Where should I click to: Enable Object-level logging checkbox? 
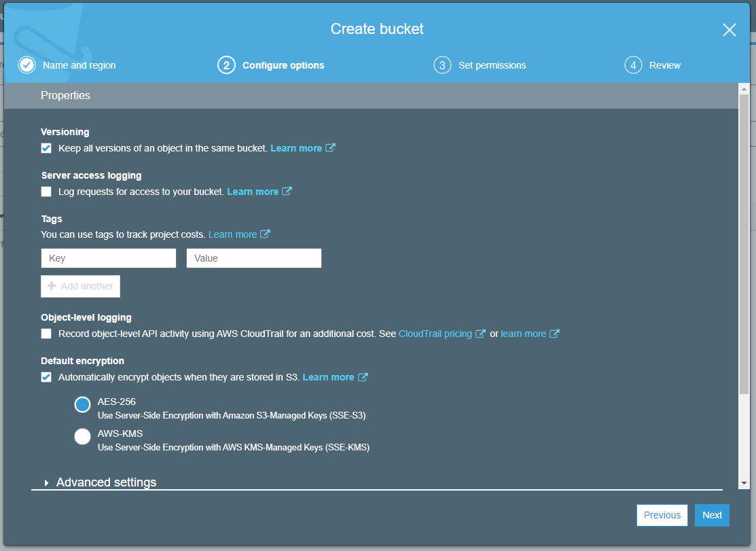46,334
